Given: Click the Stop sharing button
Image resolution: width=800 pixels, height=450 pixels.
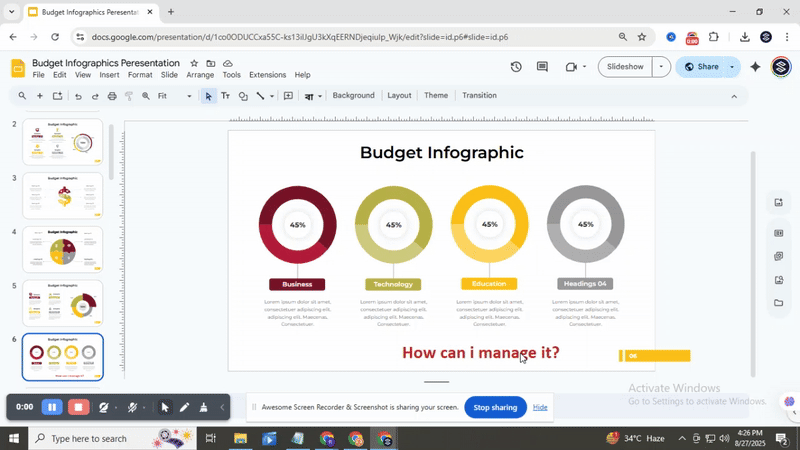Looking at the screenshot, I should pos(495,407).
